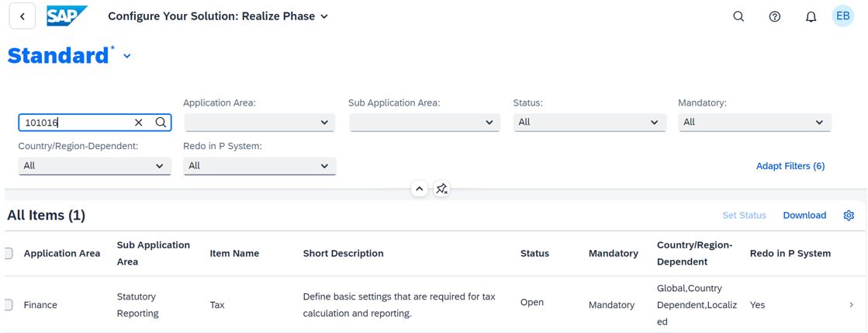Open the search icon in the header

tap(738, 16)
